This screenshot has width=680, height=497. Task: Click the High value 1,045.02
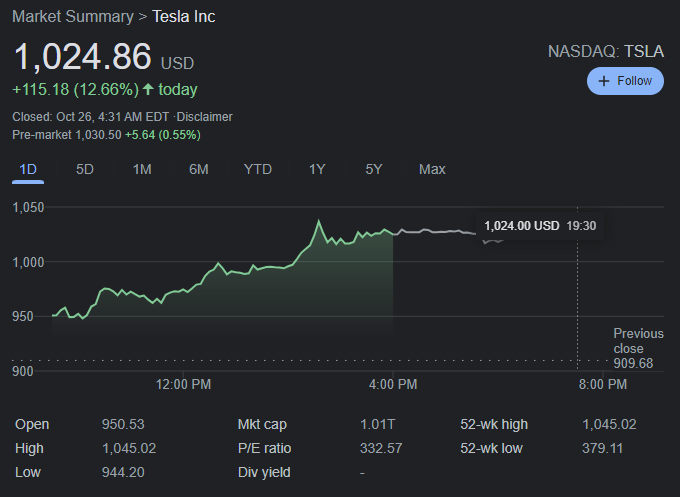coord(129,448)
